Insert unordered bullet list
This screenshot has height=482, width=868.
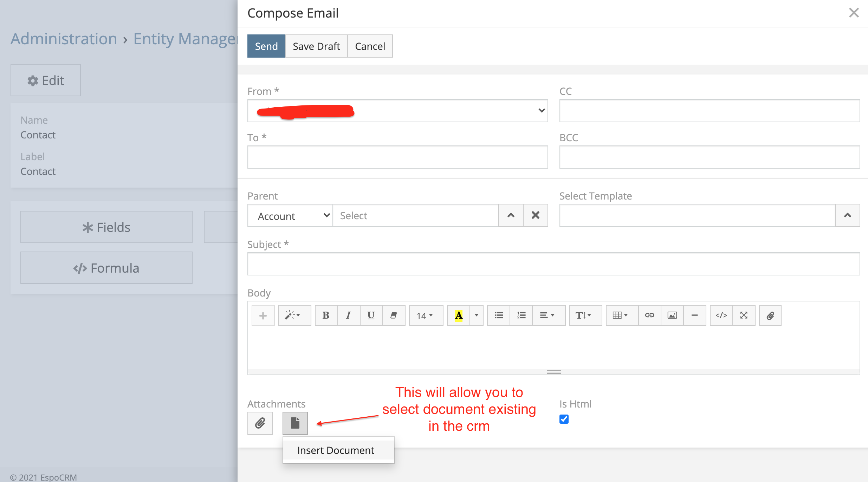click(x=499, y=315)
